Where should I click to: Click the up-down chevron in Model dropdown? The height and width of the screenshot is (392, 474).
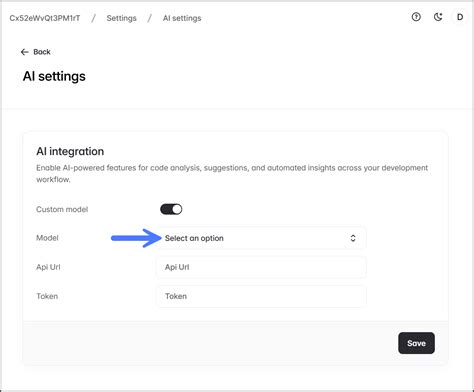pos(353,238)
